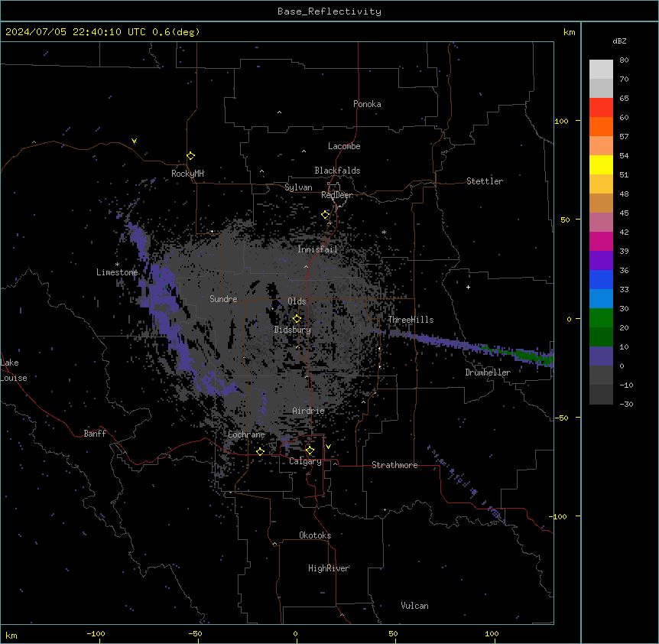Click the Airdrie city label
Image resolution: width=659 pixels, height=644 pixels.
(x=309, y=411)
